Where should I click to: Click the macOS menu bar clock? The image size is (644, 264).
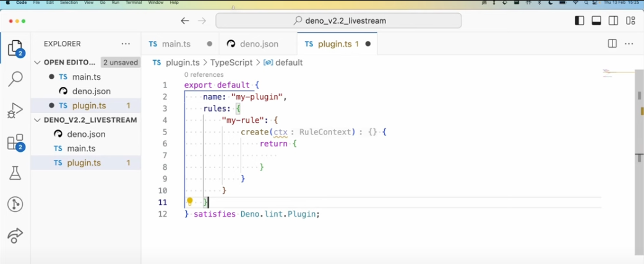point(621,2)
